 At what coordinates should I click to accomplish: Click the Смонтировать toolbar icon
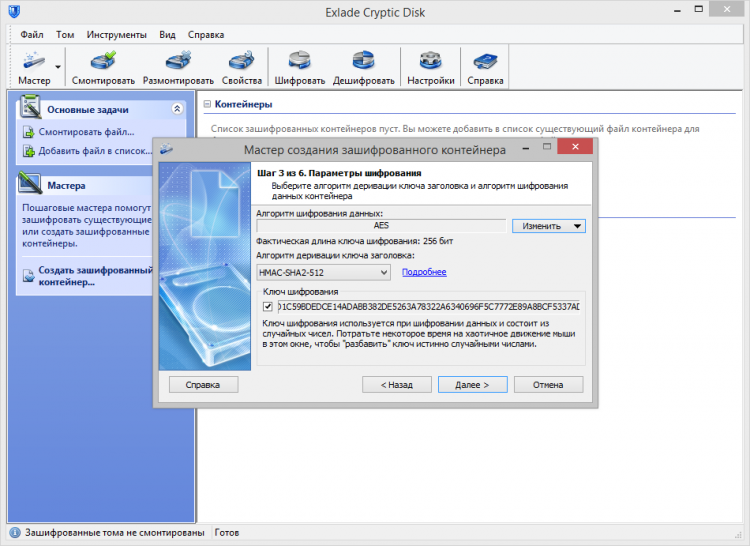tap(103, 67)
